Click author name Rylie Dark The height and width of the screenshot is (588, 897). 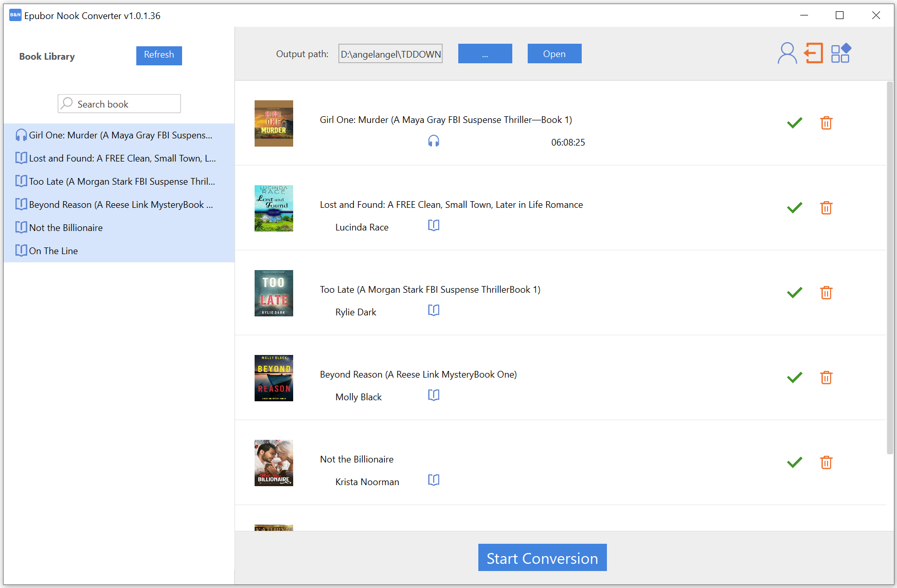(x=355, y=312)
